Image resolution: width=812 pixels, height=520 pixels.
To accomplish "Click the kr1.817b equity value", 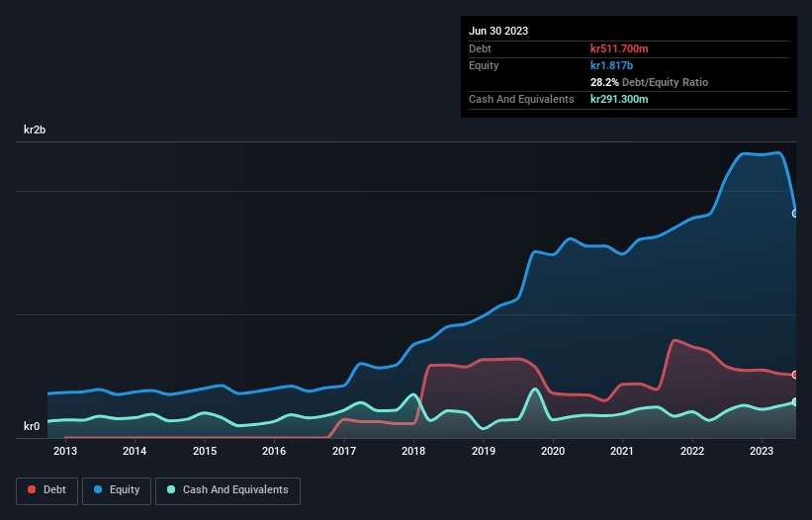I will 611,65.
